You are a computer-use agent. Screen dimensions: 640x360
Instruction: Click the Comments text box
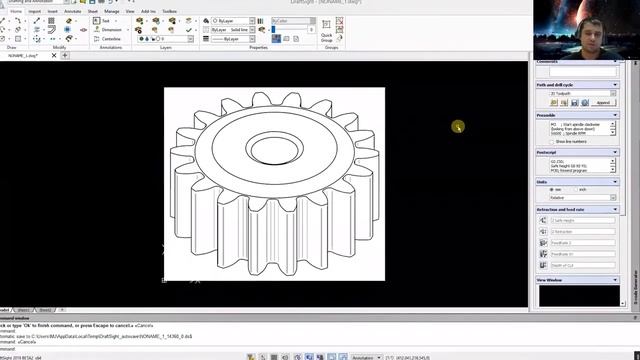pyautogui.click(x=583, y=71)
